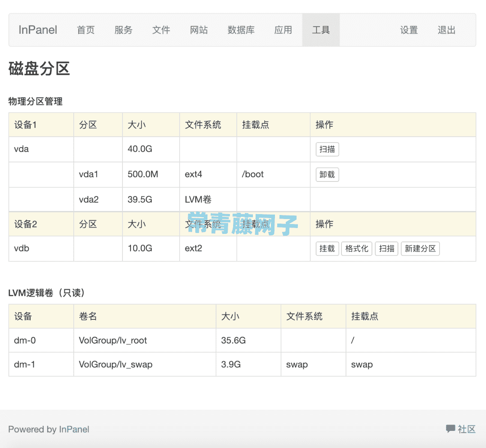Open the 社区 community link

tap(466, 429)
